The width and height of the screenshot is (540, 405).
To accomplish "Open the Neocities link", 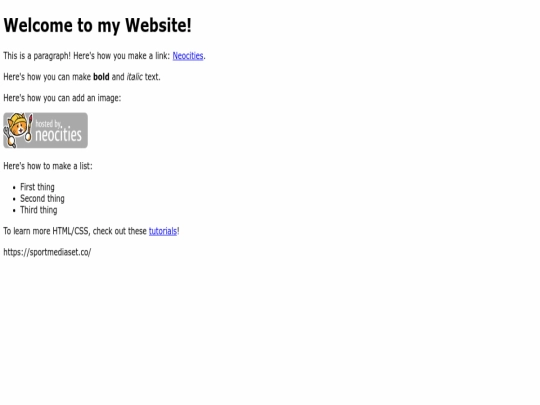I will point(188,56).
